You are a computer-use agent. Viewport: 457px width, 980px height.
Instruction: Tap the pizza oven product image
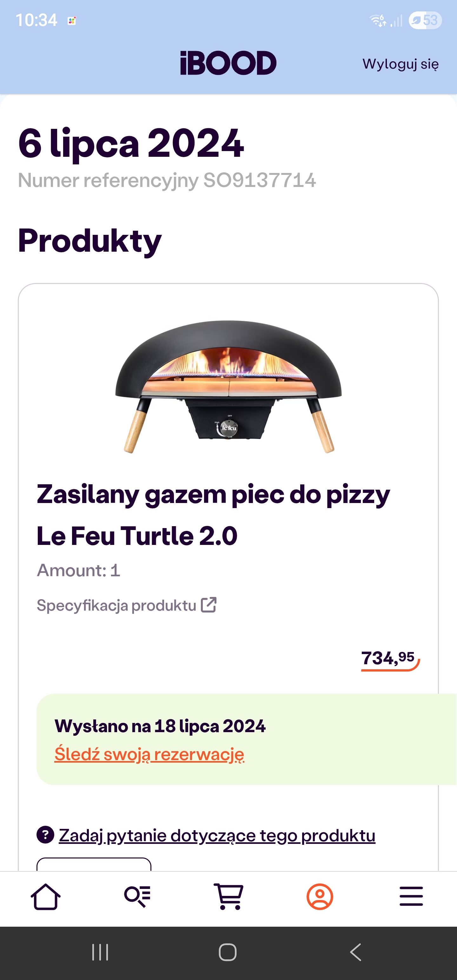(x=228, y=386)
